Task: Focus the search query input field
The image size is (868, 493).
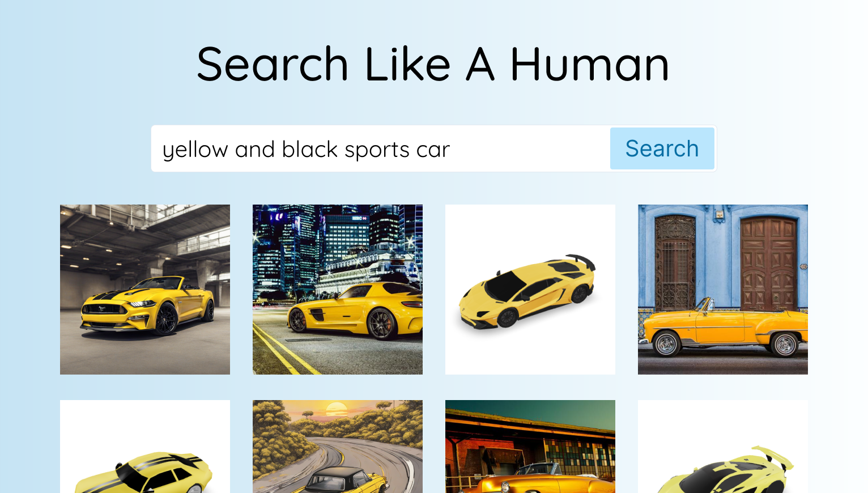Action: 381,148
